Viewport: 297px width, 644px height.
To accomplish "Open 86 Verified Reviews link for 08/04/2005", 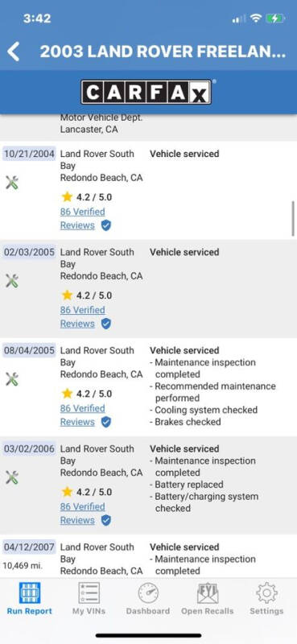I will [x=82, y=415].
